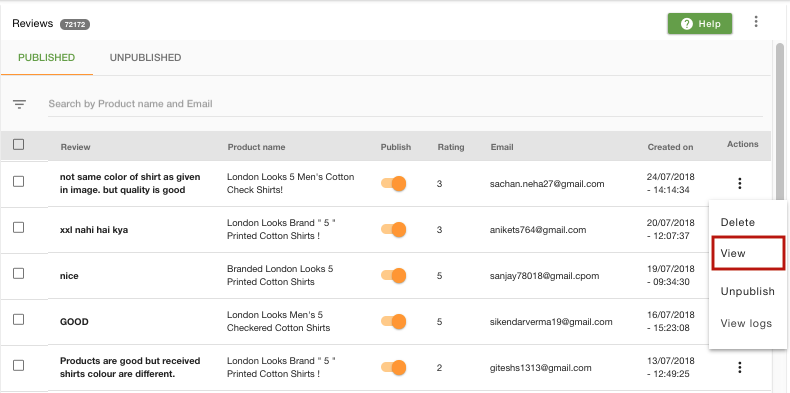
Task: Click the Rating column header
Action: [451, 147]
